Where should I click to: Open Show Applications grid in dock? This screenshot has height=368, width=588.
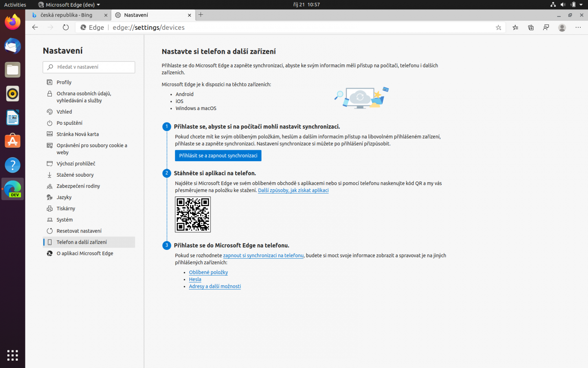coord(12,355)
